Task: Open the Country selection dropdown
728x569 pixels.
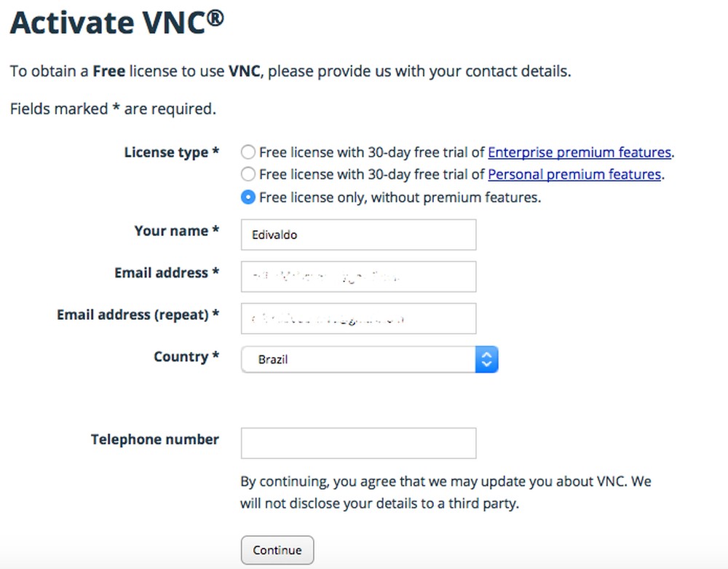Action: (x=364, y=358)
